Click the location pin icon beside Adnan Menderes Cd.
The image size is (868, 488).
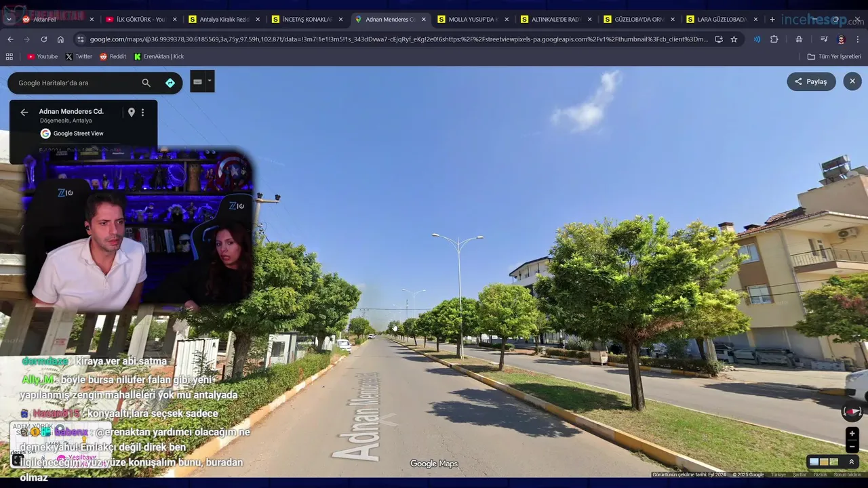[x=132, y=113]
